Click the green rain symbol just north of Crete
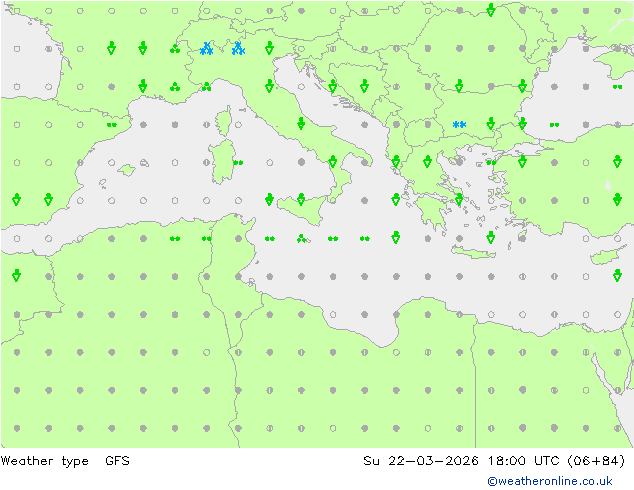This screenshot has width=634, height=490. (x=490, y=237)
